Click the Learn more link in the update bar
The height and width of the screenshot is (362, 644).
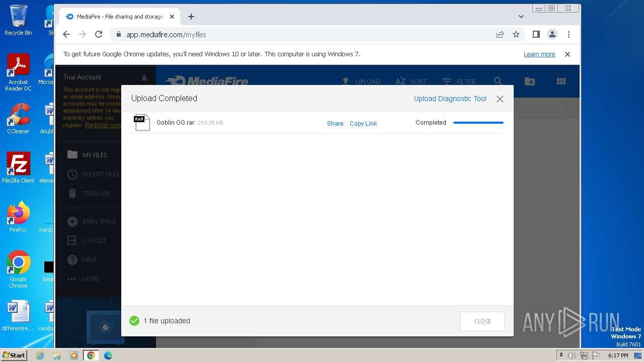pyautogui.click(x=539, y=54)
